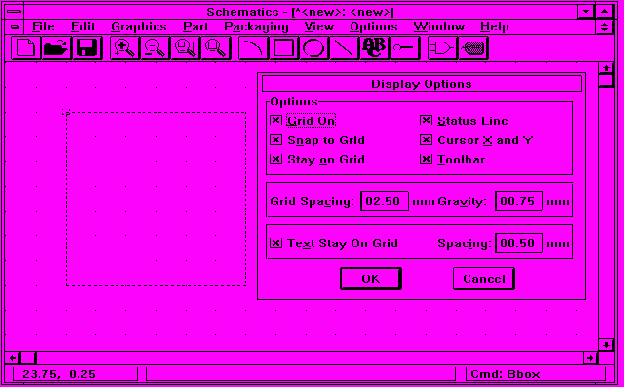This screenshot has height=387, width=624.
Task: Click the horizontal scrollbar thumb
Action: pos(28,358)
